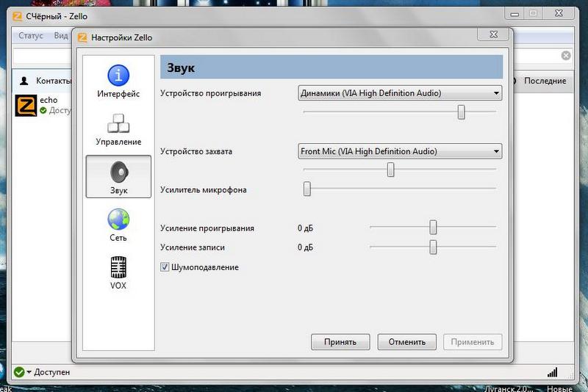Image resolution: width=588 pixels, height=392 pixels.
Task: Click the Звук section header
Action: click(331, 68)
